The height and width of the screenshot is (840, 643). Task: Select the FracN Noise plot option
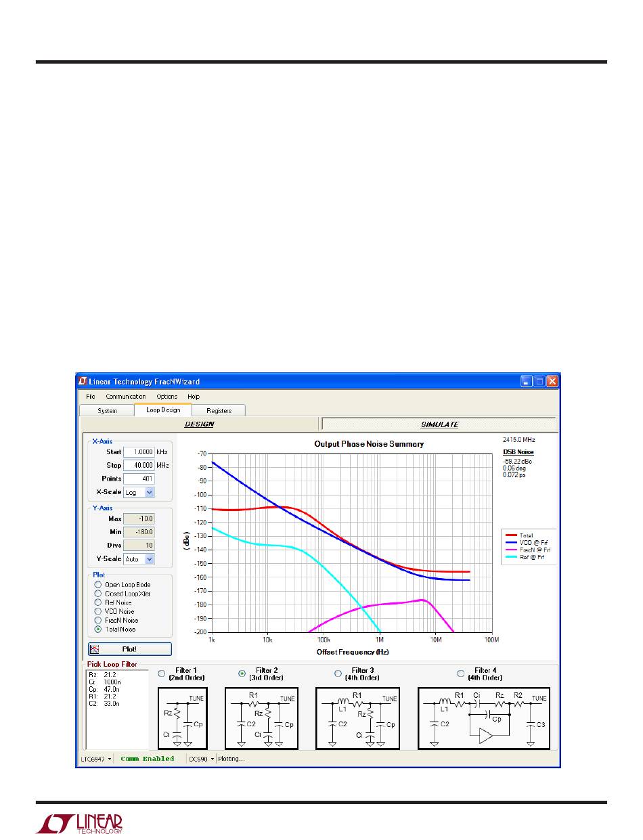click(x=99, y=620)
